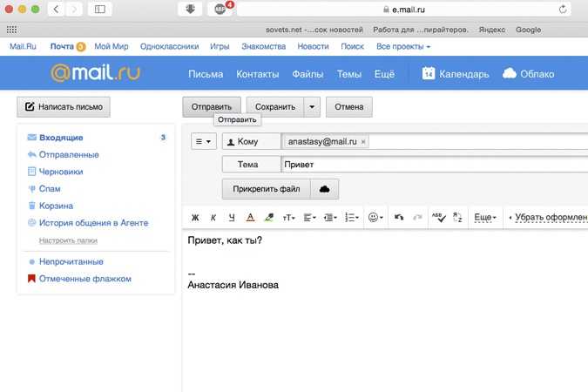Open the header fields options dropdown
The image size is (588, 392).
click(204, 141)
